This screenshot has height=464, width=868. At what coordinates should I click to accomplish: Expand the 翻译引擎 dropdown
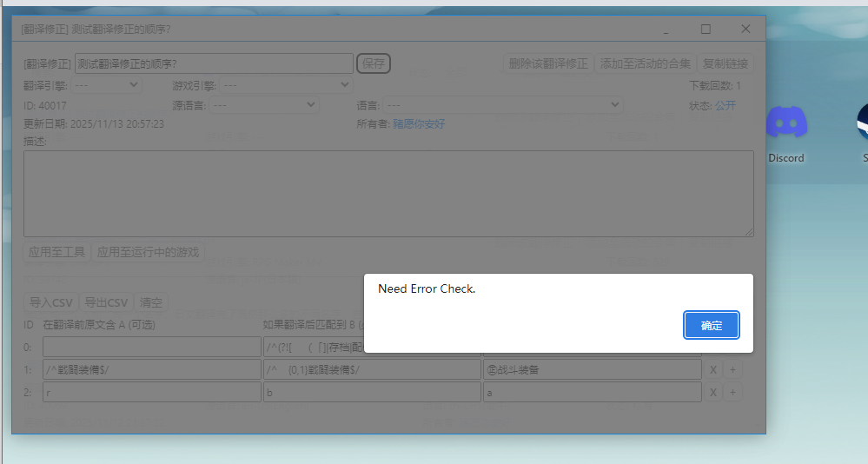click(x=107, y=85)
